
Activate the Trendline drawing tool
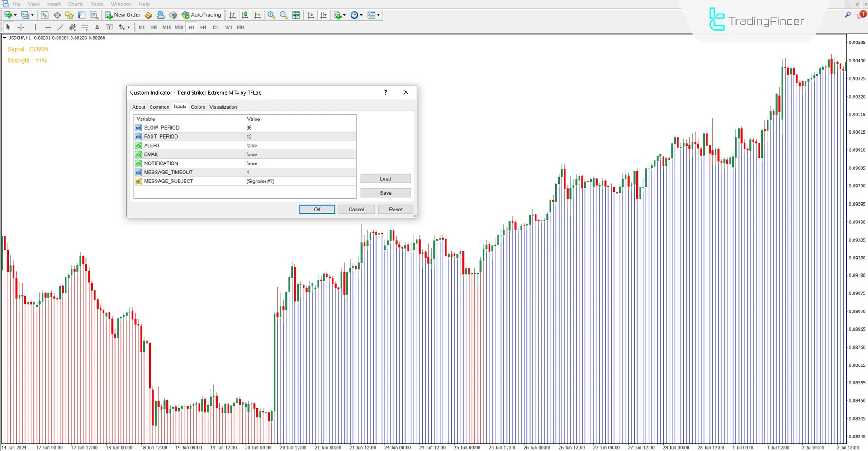(60, 27)
